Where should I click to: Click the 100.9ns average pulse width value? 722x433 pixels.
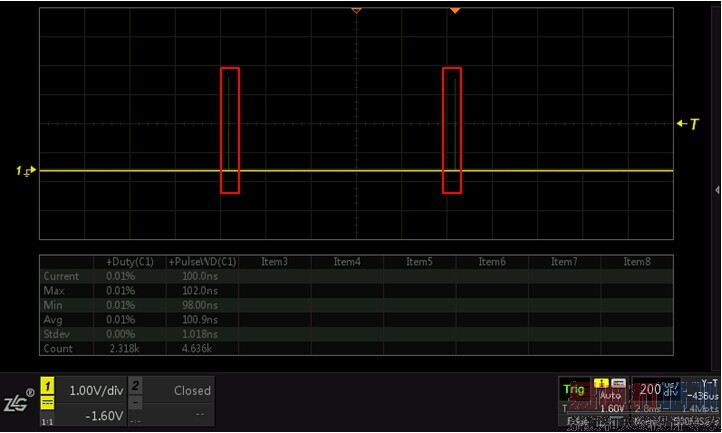[x=200, y=320]
